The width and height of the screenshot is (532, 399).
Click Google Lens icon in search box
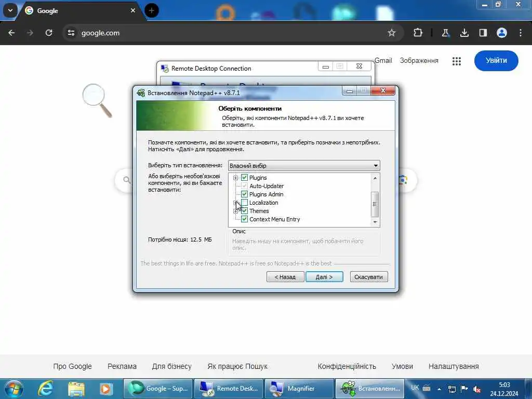coord(403,180)
